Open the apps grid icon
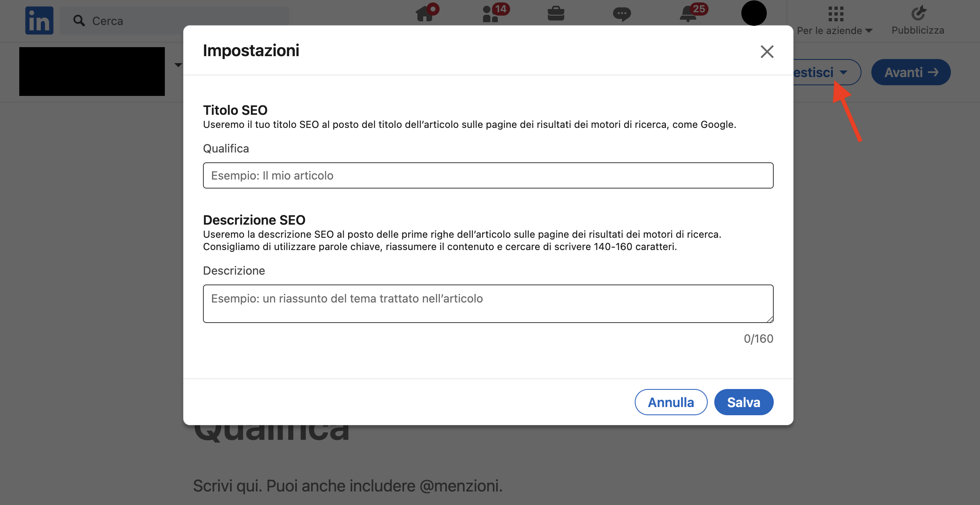The width and height of the screenshot is (980, 505). pos(836,14)
